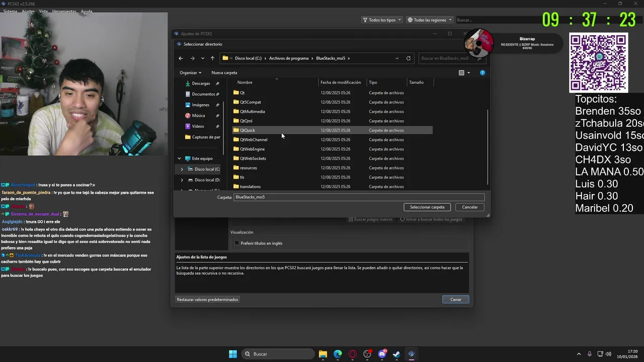This screenshot has width=644, height=362.
Task: Open Steam from the taskbar
Action: tap(396, 354)
